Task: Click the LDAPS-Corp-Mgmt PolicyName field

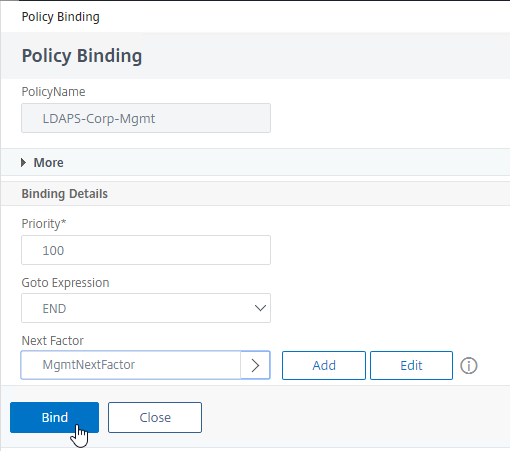Action: [146, 118]
